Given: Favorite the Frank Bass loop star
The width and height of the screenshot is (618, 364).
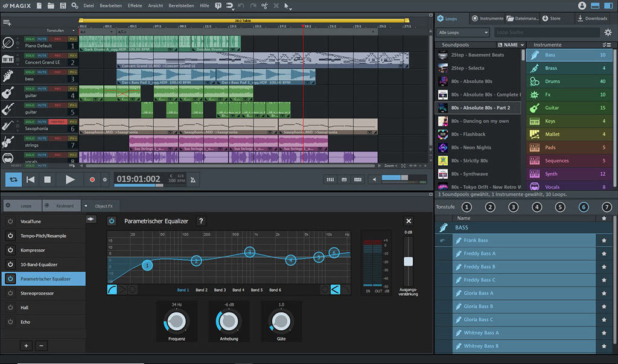Looking at the screenshot, I should click(x=604, y=240).
